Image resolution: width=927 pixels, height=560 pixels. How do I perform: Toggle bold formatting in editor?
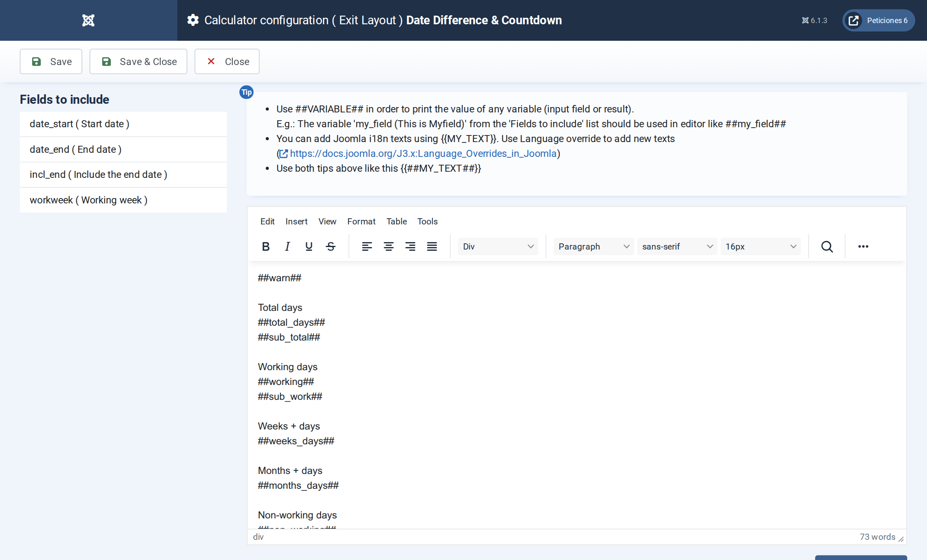266,246
